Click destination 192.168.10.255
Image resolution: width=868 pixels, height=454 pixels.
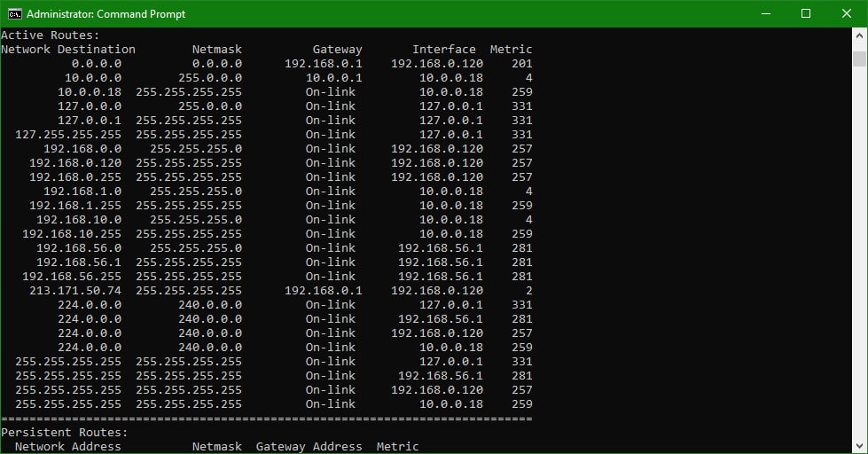point(72,233)
